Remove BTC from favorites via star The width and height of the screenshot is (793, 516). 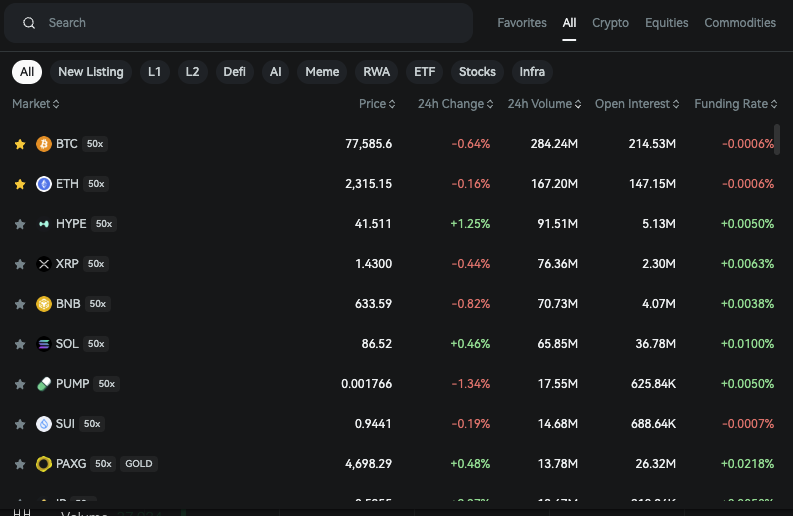coord(20,144)
